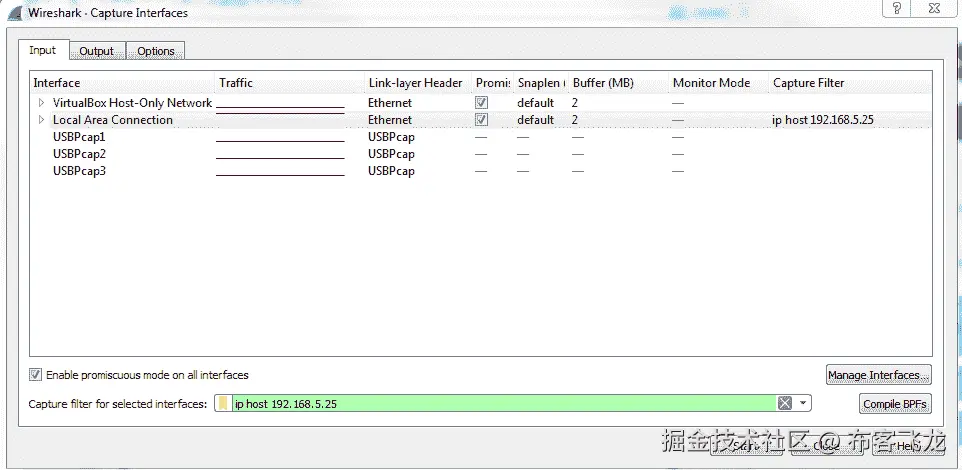
Task: Expand the VirtualBox Host-Only Network interface
Action: [x=41, y=102]
